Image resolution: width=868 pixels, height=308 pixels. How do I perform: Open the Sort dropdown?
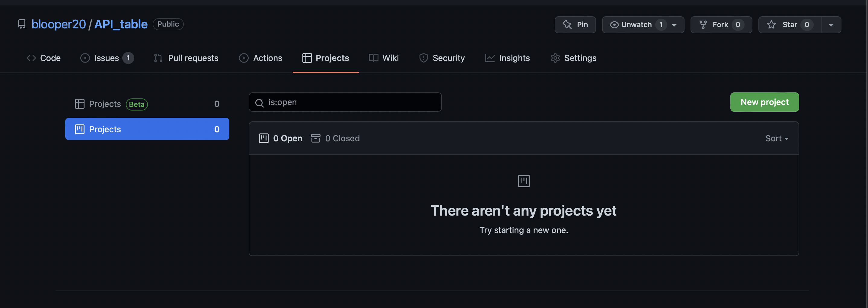point(777,138)
